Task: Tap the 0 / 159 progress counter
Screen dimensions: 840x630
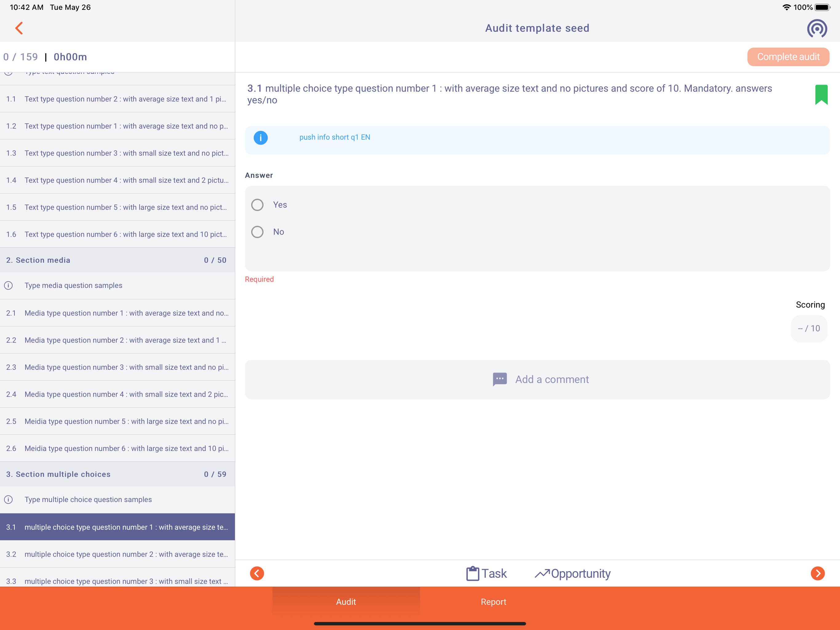Action: pyautogui.click(x=21, y=57)
